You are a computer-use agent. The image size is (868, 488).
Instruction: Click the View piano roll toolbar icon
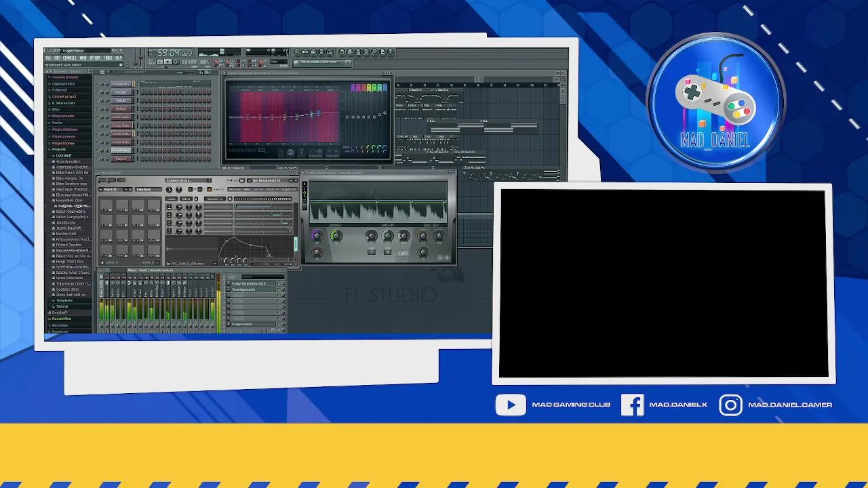tap(313, 52)
